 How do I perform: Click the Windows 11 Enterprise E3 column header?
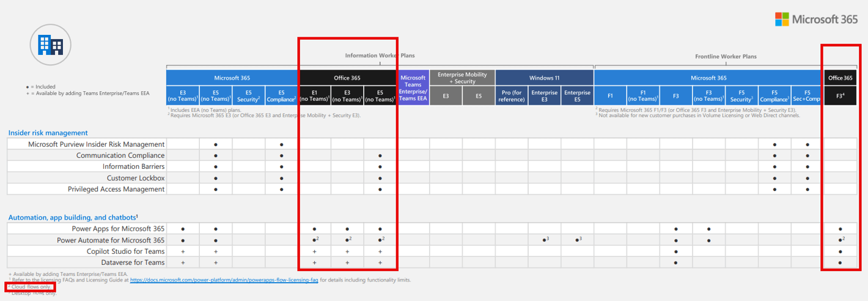coord(544,95)
